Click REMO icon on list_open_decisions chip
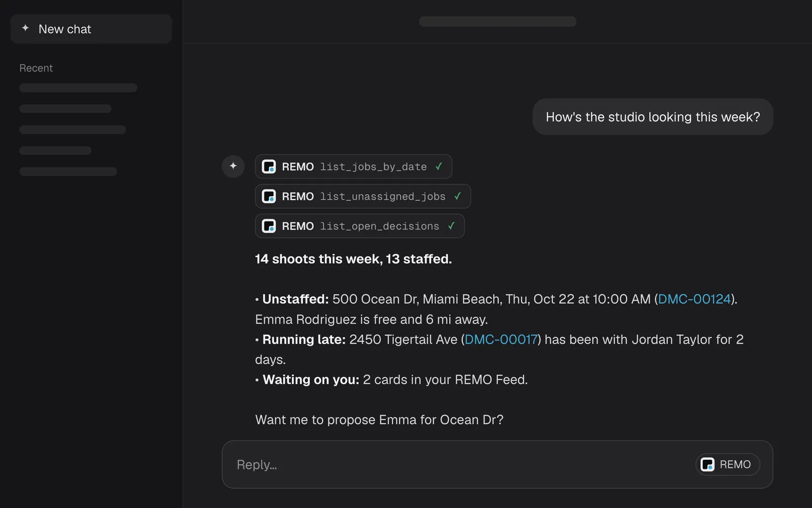Screen dimensions: 812x508 tap(268, 226)
